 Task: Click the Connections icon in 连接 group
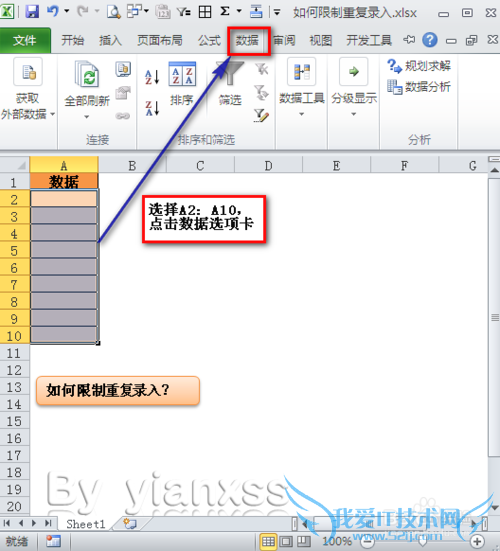(123, 69)
